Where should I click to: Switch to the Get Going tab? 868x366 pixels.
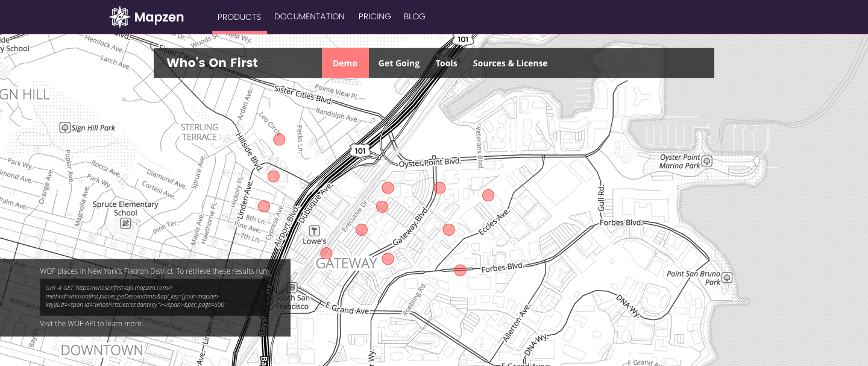click(x=398, y=63)
